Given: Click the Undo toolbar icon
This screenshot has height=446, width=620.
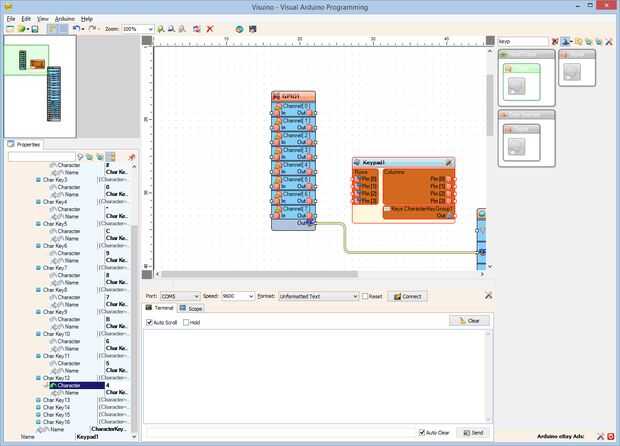Looking at the screenshot, I should click(x=76, y=29).
